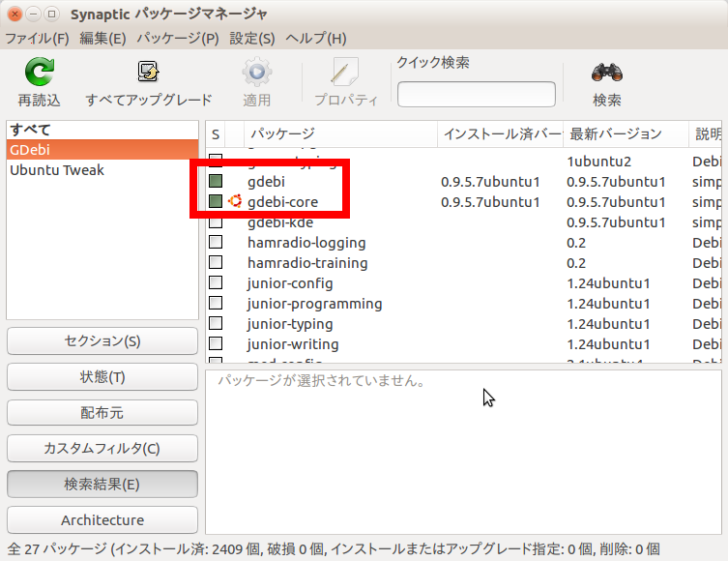Sort by インストール済バージョン column header
The height and width of the screenshot is (561, 728).
click(x=501, y=134)
